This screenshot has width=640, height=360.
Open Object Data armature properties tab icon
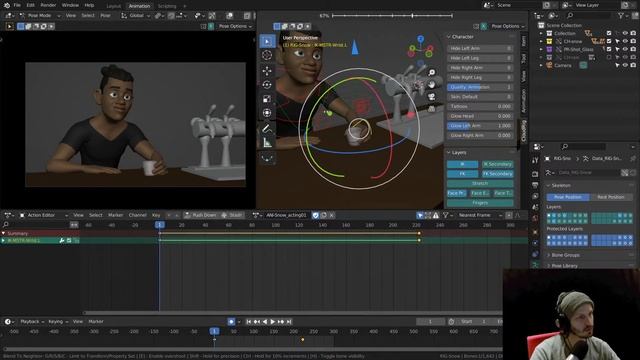535,265
